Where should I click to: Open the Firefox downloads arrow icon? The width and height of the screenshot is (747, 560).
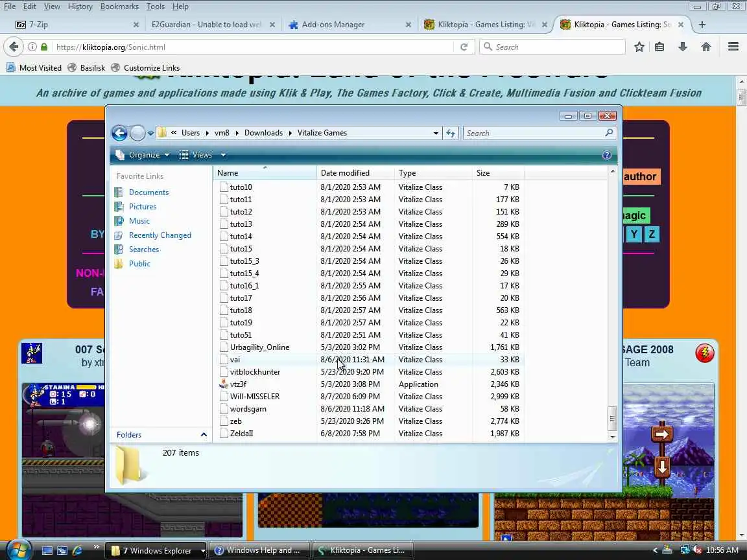(x=682, y=47)
